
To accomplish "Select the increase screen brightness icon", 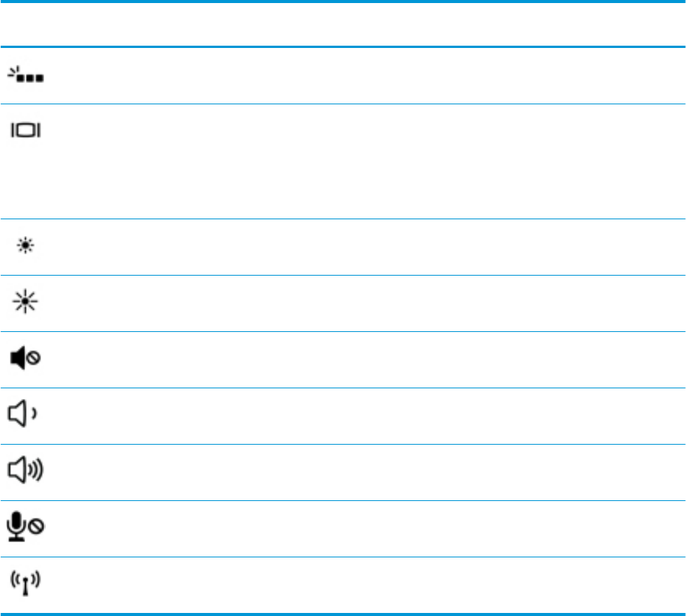I will [25, 303].
